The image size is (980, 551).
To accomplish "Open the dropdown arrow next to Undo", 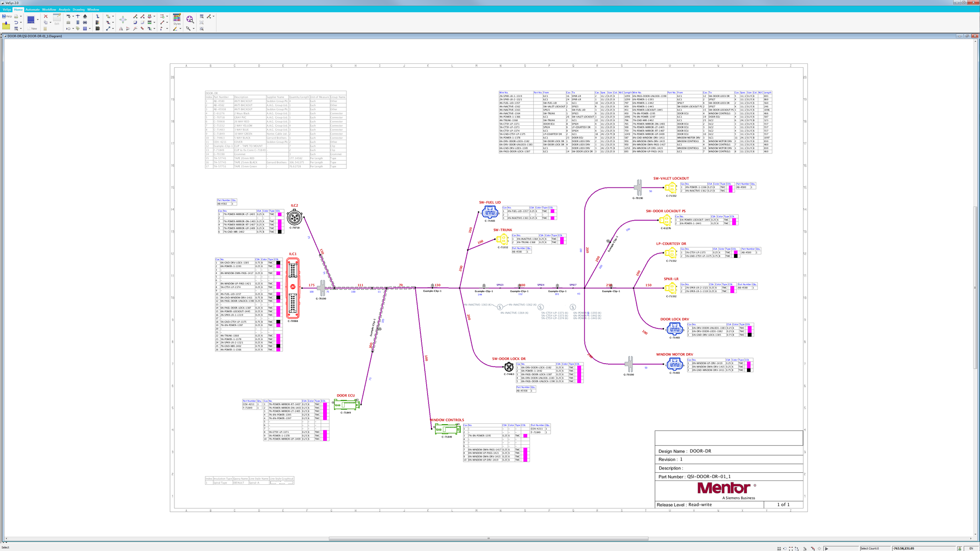I will (20, 22).
